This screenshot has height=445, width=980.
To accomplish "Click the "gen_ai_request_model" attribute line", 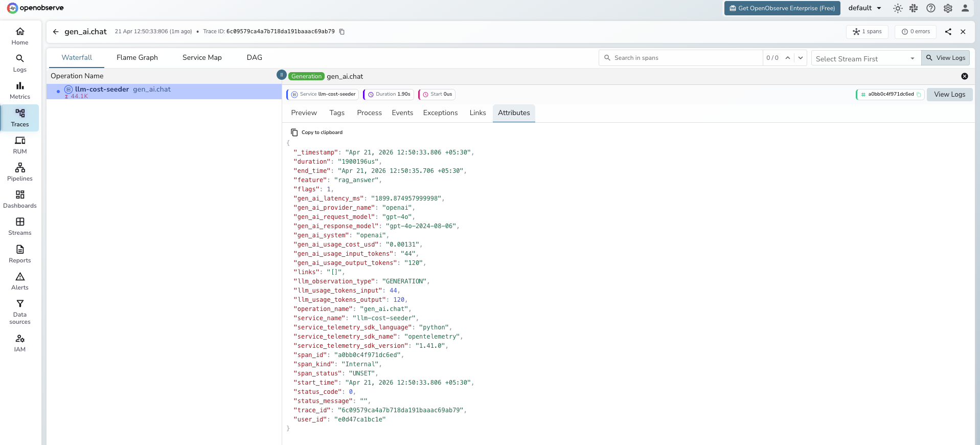I will (x=354, y=217).
